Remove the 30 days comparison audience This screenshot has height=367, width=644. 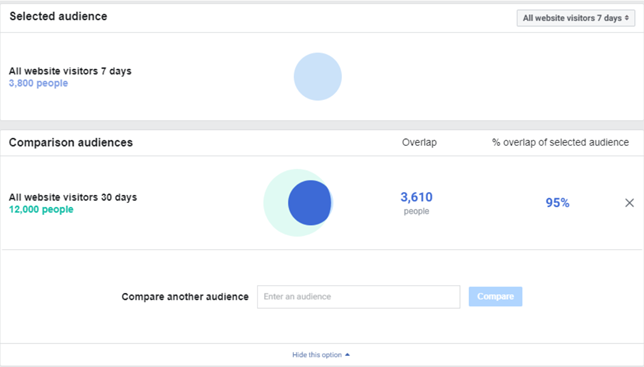pos(629,203)
